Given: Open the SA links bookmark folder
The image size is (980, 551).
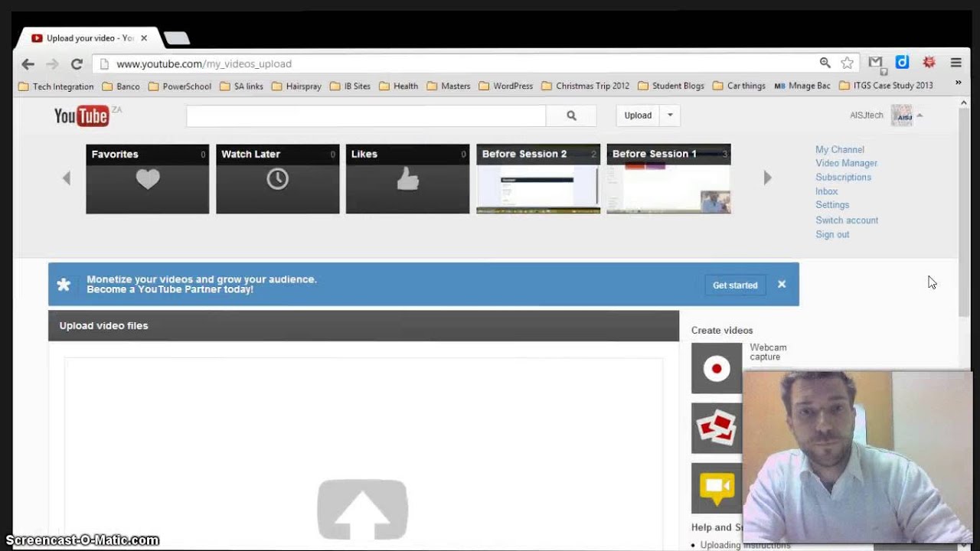Looking at the screenshot, I should 241,86.
